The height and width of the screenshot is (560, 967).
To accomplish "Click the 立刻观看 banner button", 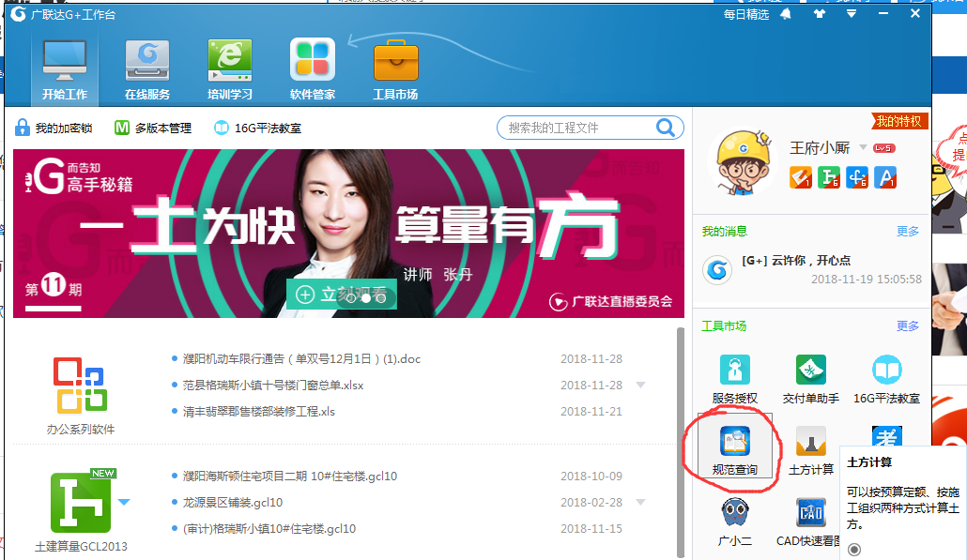I will 341,295.
